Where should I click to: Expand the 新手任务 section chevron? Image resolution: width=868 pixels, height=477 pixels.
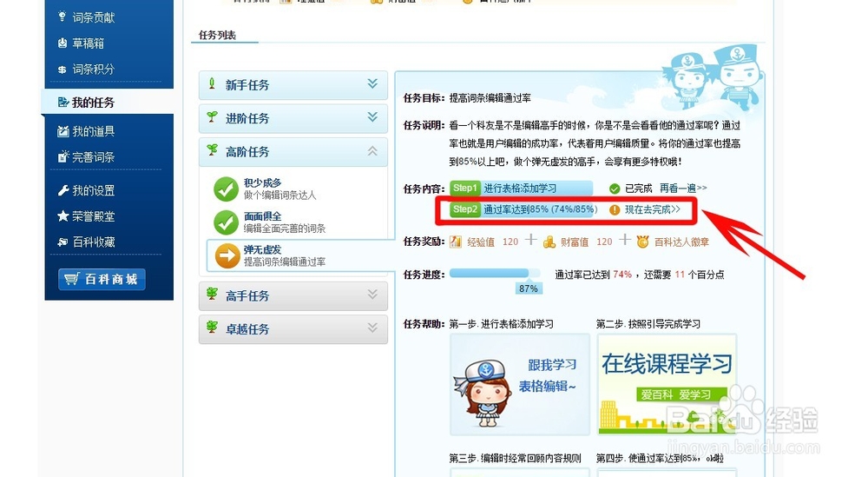372,83
